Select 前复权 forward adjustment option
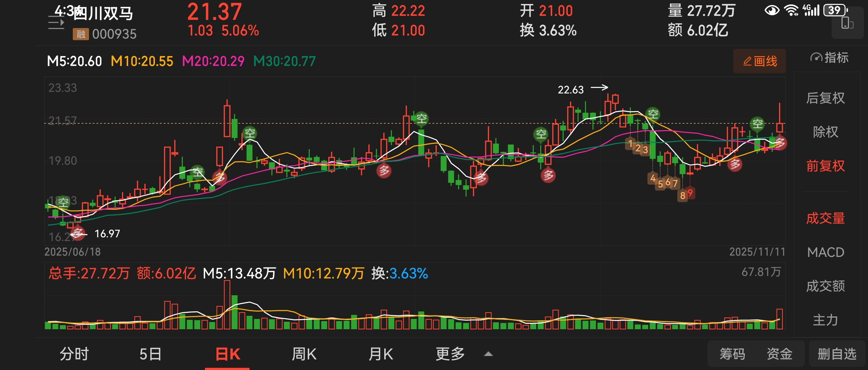 pyautogui.click(x=825, y=166)
